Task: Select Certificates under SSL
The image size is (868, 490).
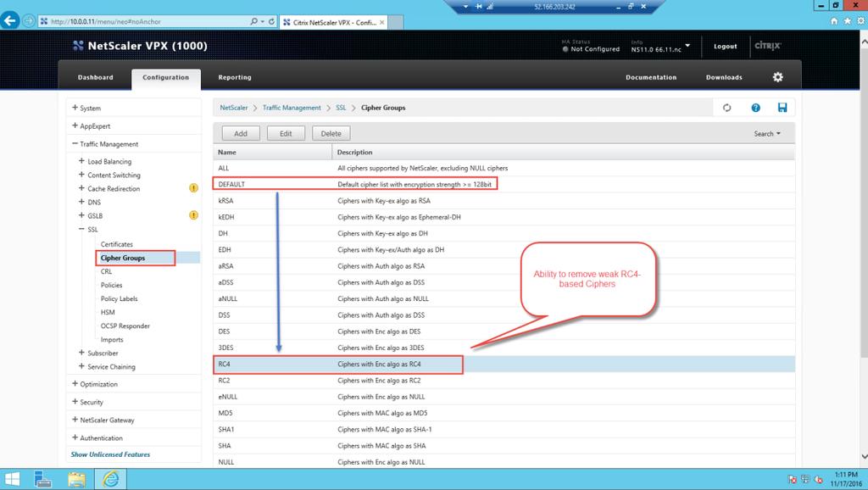Action: [x=117, y=244]
